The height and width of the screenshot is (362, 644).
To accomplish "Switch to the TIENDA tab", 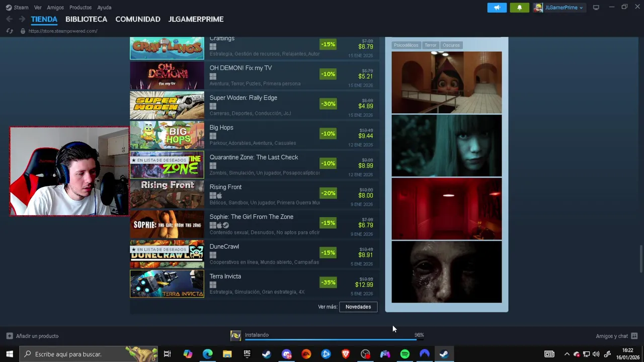I will point(44,19).
